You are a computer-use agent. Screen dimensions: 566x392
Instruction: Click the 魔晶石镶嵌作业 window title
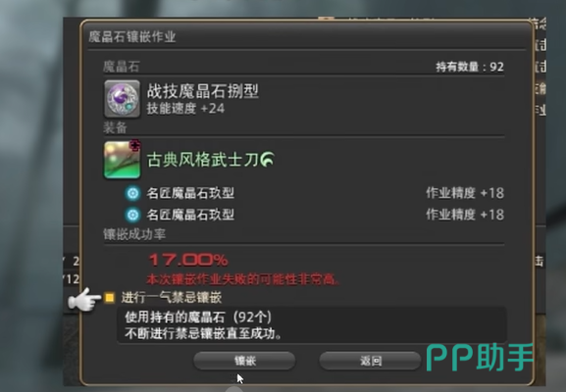point(132,37)
